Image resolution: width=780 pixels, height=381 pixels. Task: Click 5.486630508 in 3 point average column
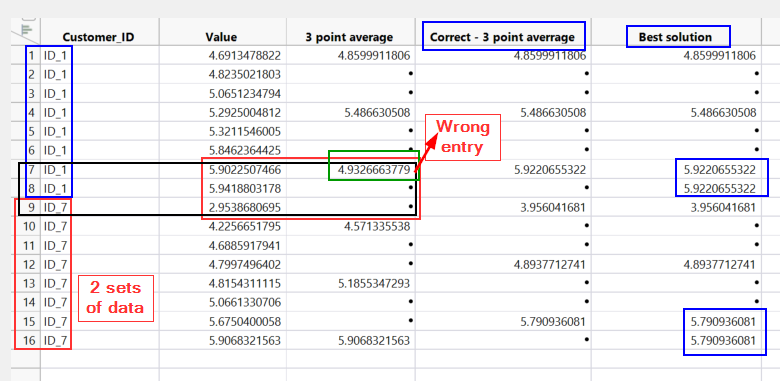point(378,113)
